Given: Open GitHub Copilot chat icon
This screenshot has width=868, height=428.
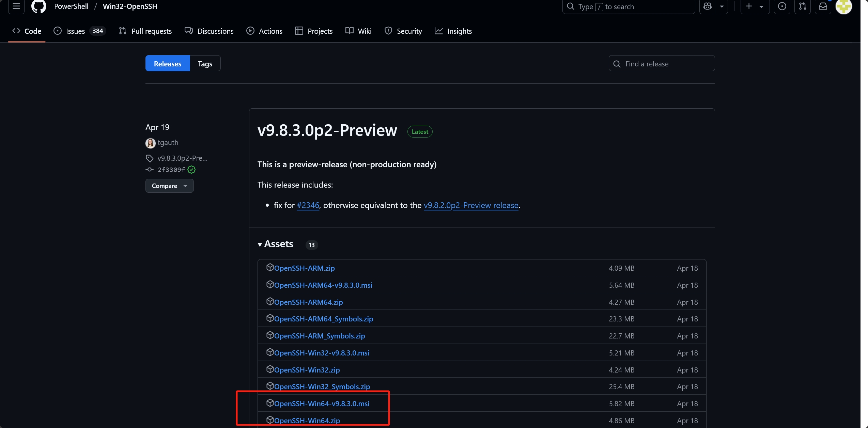Looking at the screenshot, I should coord(708,6).
